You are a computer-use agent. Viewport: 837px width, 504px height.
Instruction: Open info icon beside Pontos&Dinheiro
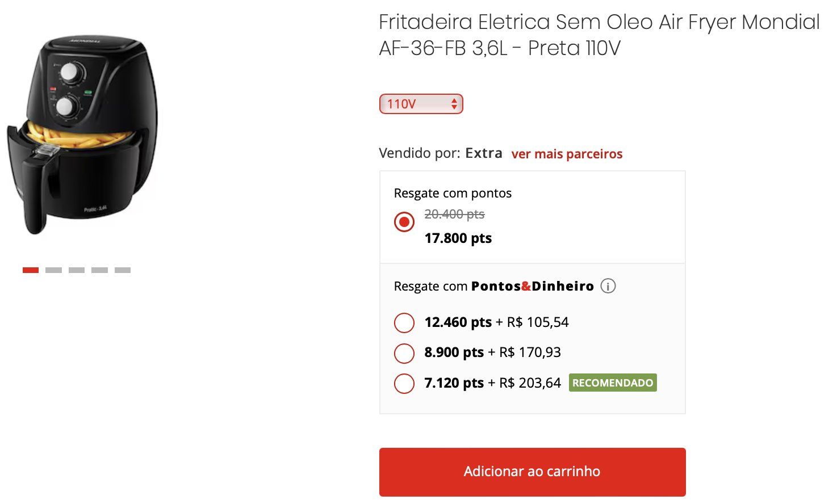point(608,286)
